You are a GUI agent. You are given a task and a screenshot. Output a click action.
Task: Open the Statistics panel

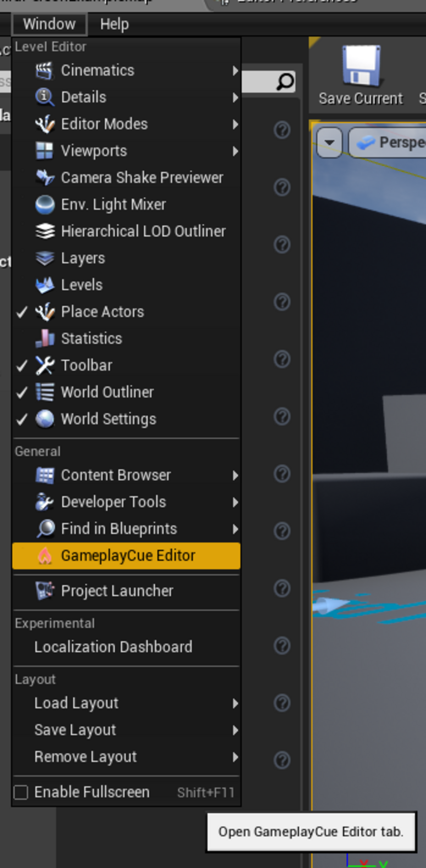point(126,338)
